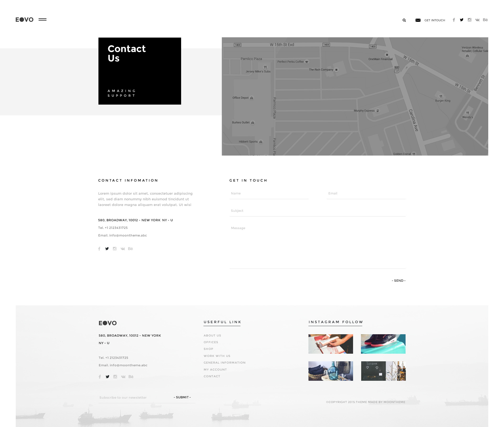504x427 pixels.
Task: Click the Behance icon in the top header
Action: tap(485, 20)
